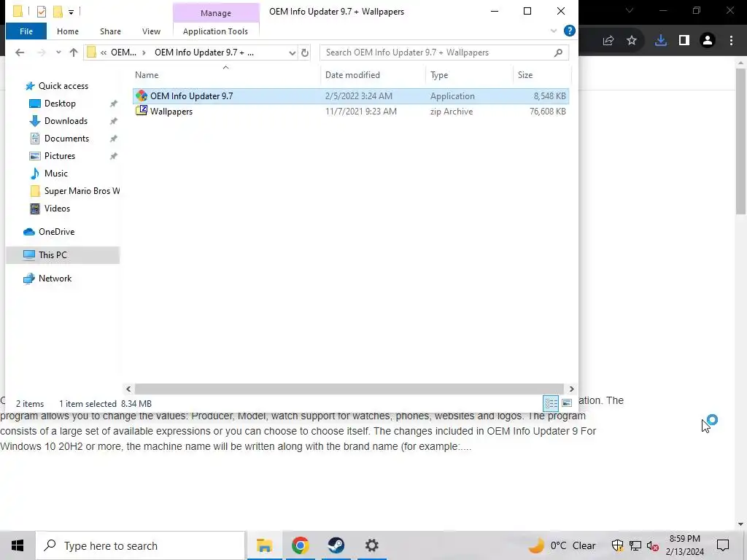This screenshot has width=747, height=560.
Task: Click the Properties quick access icon
Action: click(42, 12)
